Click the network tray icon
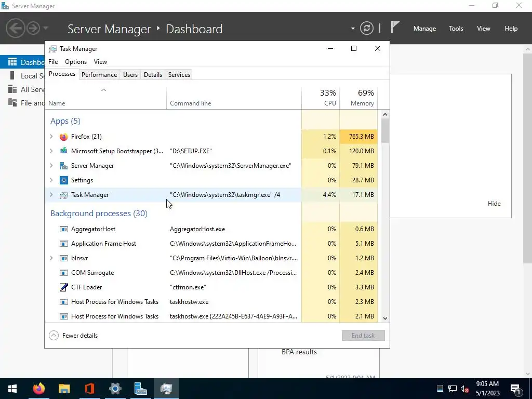The image size is (532, 399). (x=453, y=389)
